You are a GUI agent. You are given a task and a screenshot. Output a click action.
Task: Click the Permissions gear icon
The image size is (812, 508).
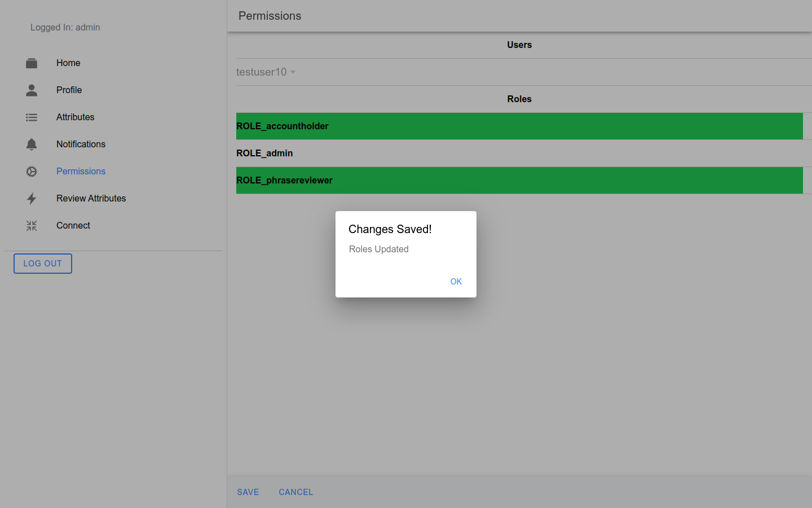coord(32,172)
